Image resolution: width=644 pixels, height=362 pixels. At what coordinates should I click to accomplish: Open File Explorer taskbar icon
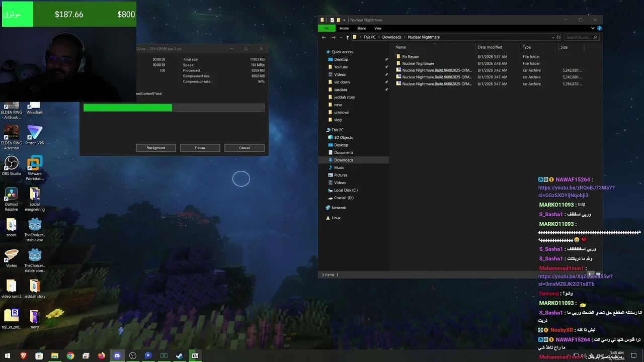[x=54, y=355]
